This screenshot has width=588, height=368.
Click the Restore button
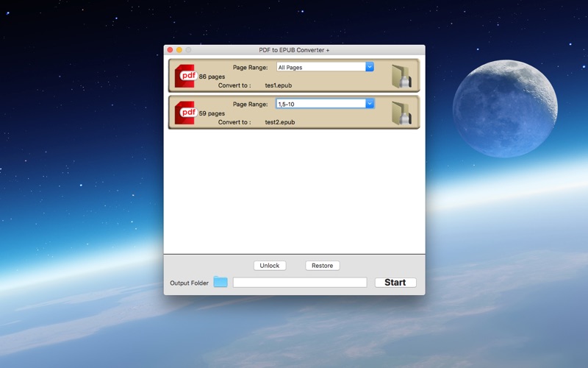tap(323, 266)
